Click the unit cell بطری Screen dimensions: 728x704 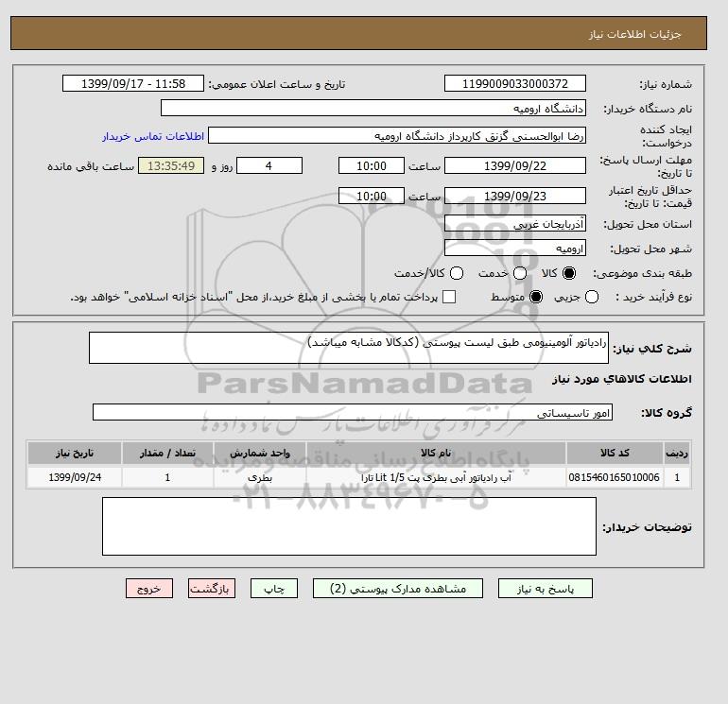click(260, 477)
